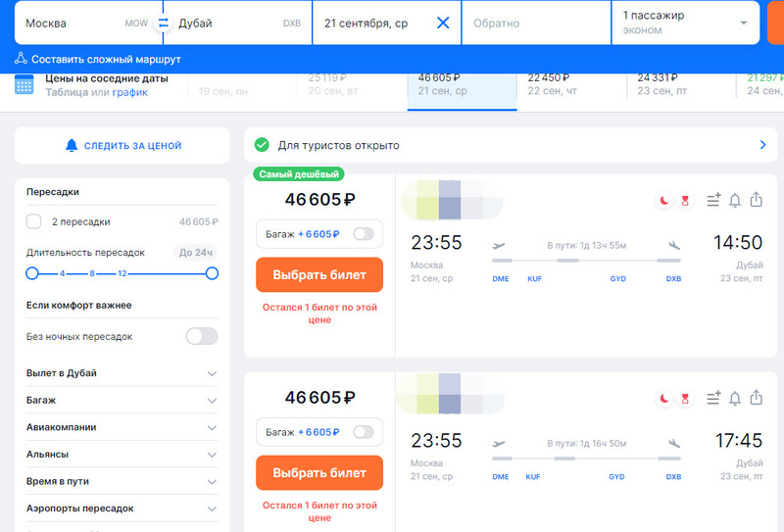Add first flight to comparison list icon
The height and width of the screenshot is (532, 784).
[712, 200]
